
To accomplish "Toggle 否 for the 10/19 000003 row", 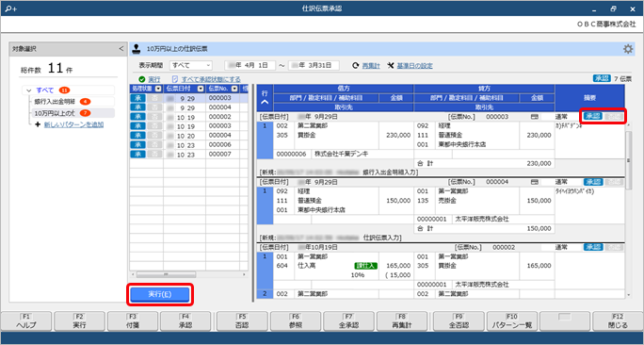I will (x=154, y=125).
